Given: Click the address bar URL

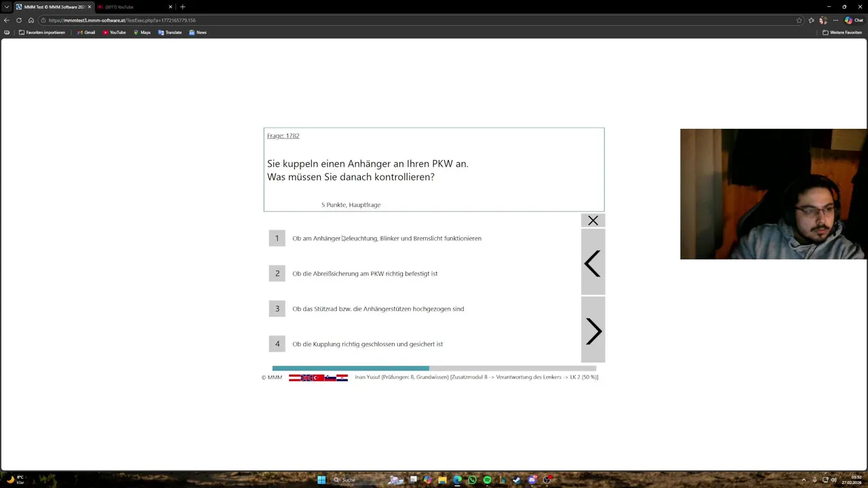Looking at the screenshot, I should click(122, 20).
